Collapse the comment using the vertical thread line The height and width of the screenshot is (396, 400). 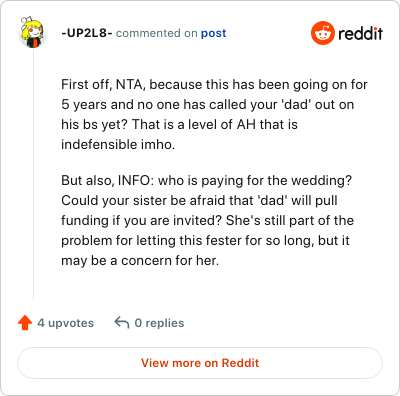33,173
